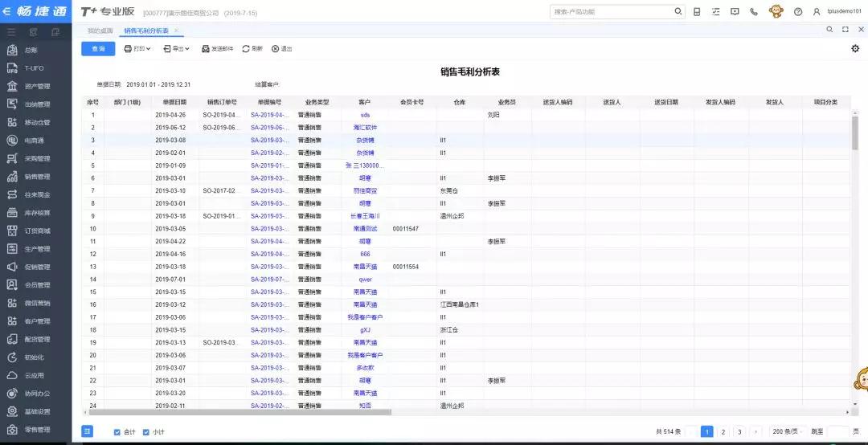The width and height of the screenshot is (868, 445).
Task: Open customer link 海汇软件
Action: (x=365, y=127)
